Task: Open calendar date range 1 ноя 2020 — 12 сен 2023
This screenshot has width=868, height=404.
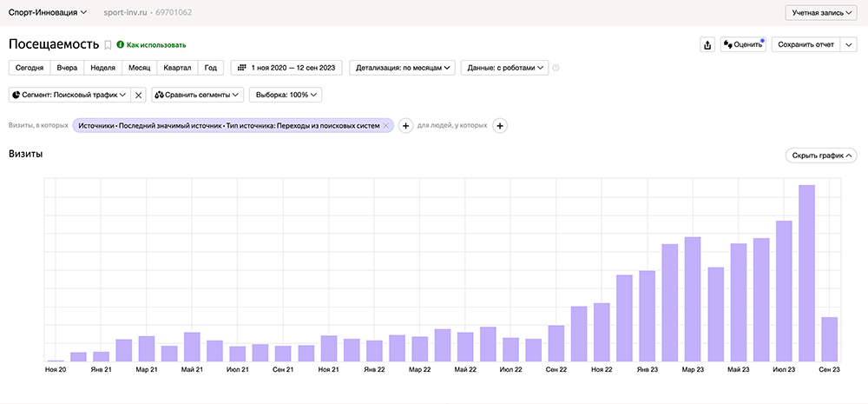Action: [x=286, y=68]
